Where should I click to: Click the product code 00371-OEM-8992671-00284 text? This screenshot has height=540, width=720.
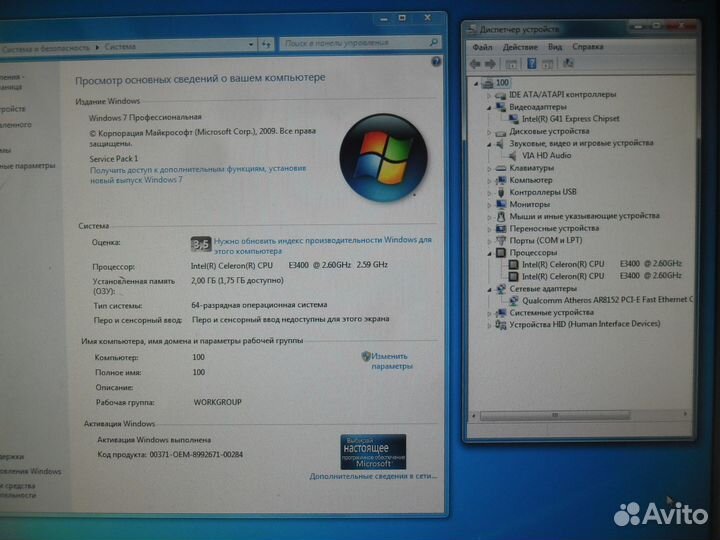coord(196,455)
